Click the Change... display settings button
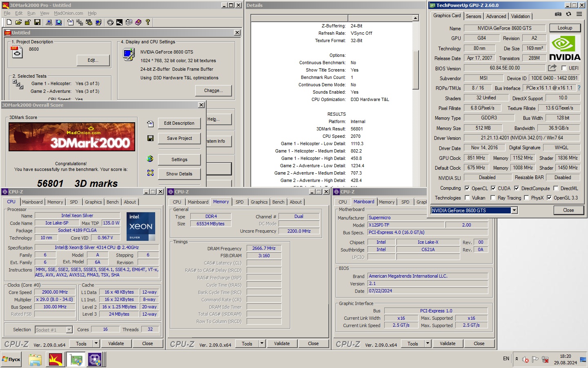The image size is (588, 368). (213, 90)
